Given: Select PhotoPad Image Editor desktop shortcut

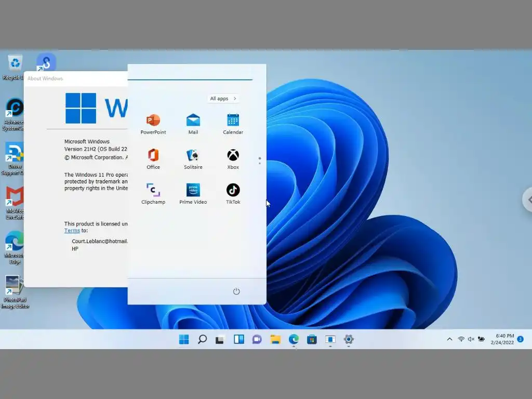Looking at the screenshot, I should click(x=15, y=291).
